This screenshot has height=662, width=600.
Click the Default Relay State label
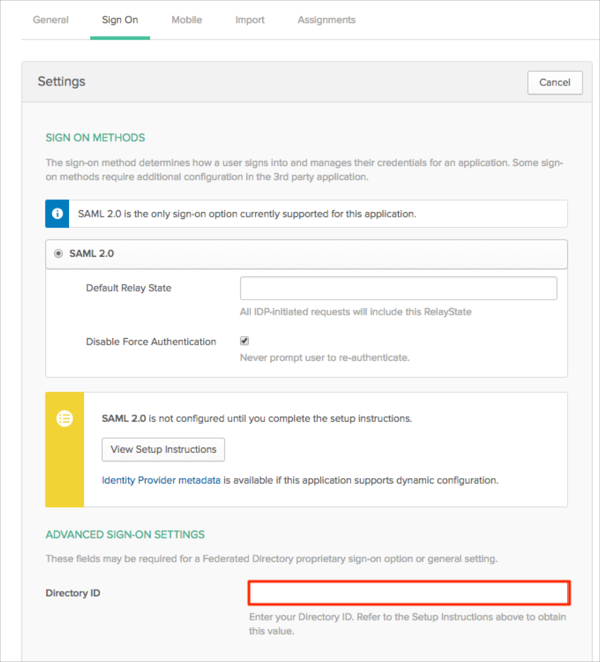tap(129, 288)
